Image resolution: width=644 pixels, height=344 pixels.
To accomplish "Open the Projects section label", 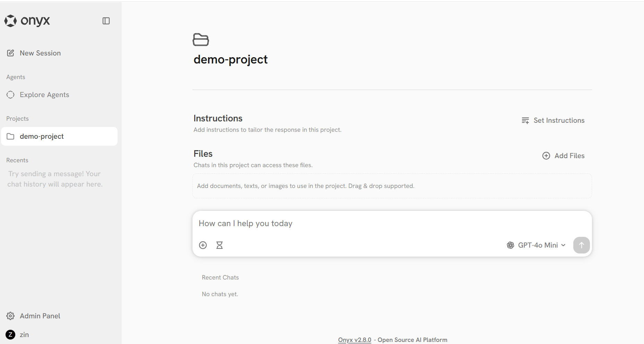I will click(17, 118).
